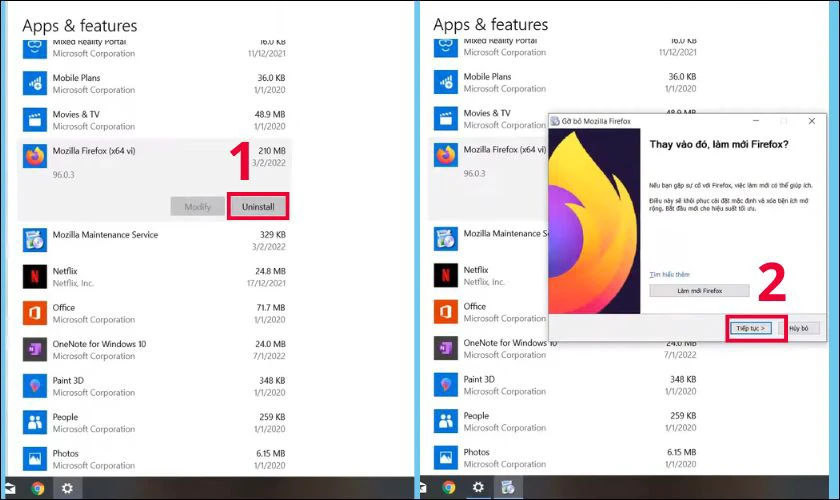Click version text '96.0.3' in left window
This screenshot has height=500, width=840.
(x=63, y=175)
